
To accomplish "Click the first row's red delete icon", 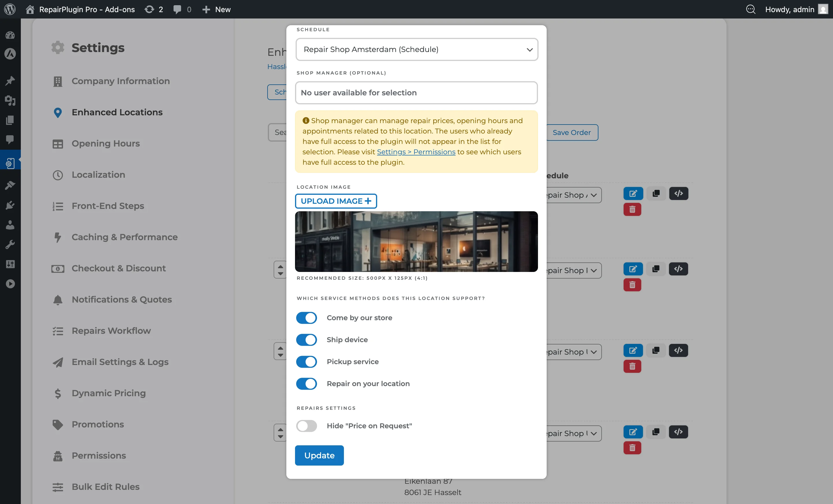I will 633,210.
